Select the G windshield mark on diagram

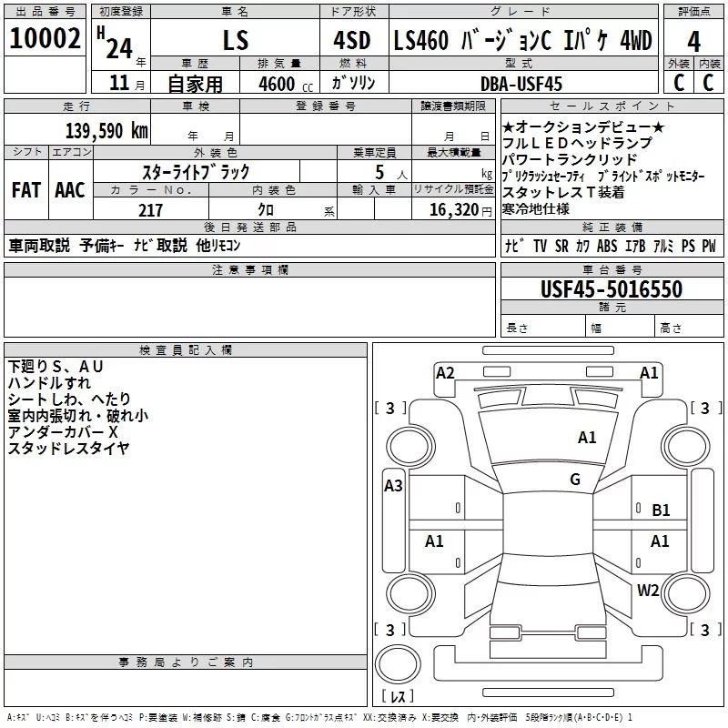point(575,479)
